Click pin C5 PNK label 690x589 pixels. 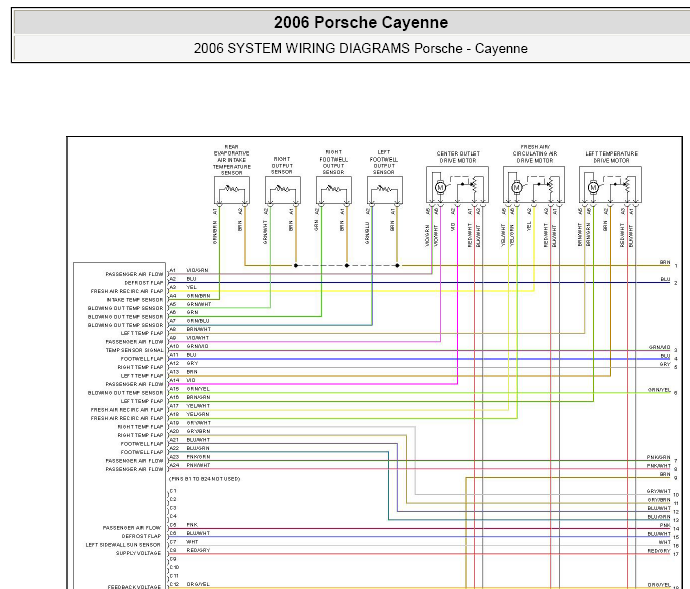(x=184, y=525)
